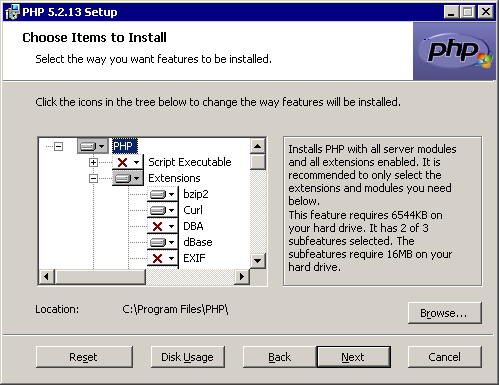Viewport: 499px width, 385px height.
Task: Click the tree's horizontal scroll left arrow
Action: coord(46,277)
